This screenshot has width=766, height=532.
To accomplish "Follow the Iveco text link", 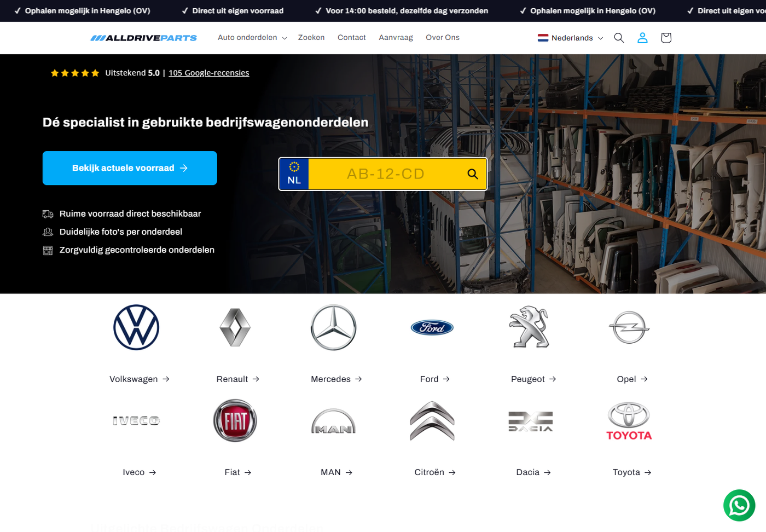I will (140, 472).
